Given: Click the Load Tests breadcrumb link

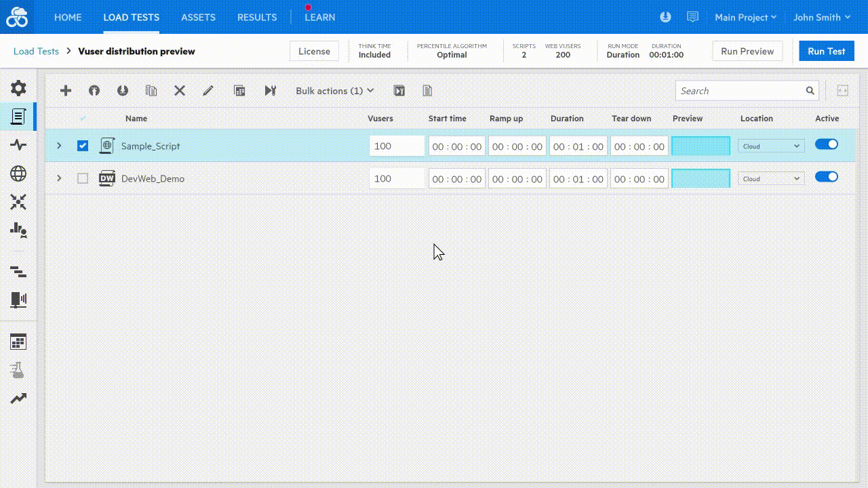Looking at the screenshot, I should pos(36,52).
